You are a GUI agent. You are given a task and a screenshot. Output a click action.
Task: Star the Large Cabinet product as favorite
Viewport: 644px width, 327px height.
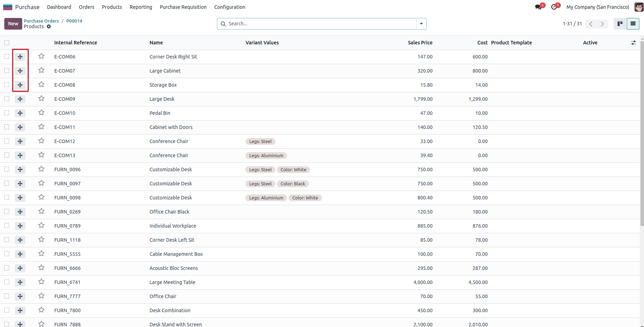tap(41, 70)
